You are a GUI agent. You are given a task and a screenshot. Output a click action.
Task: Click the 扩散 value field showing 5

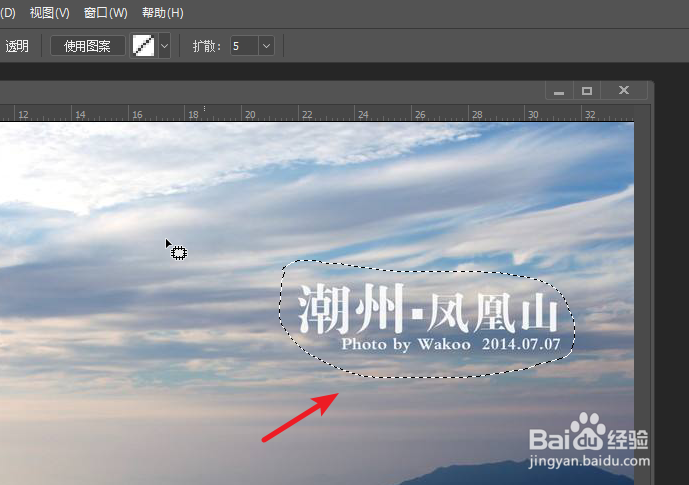point(244,46)
